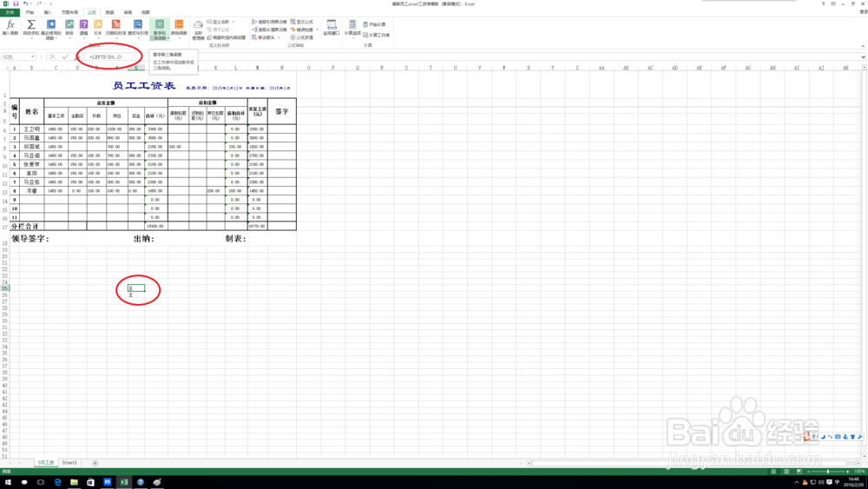Viewport: 868px width, 489px height.
Task: Open the File tab
Action: [x=10, y=12]
